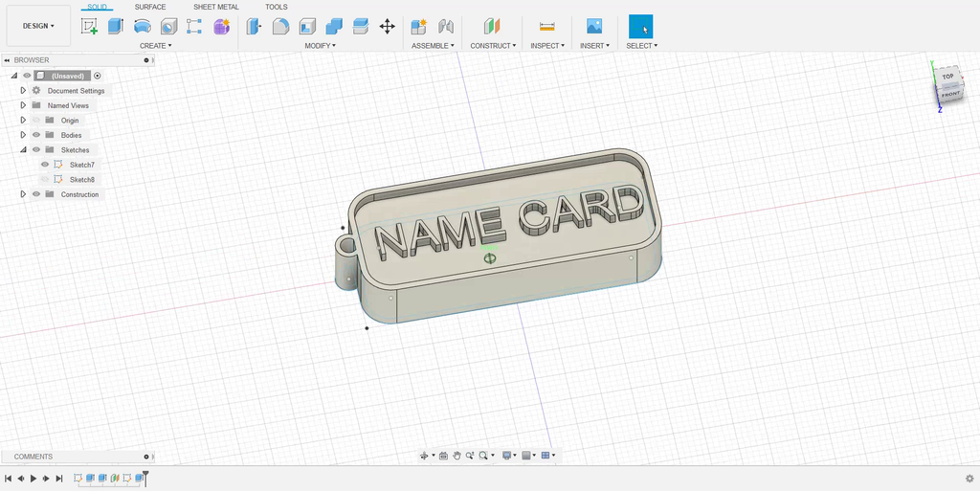Hide the Bodies folder
This screenshot has height=491, width=980.
[x=36, y=135]
